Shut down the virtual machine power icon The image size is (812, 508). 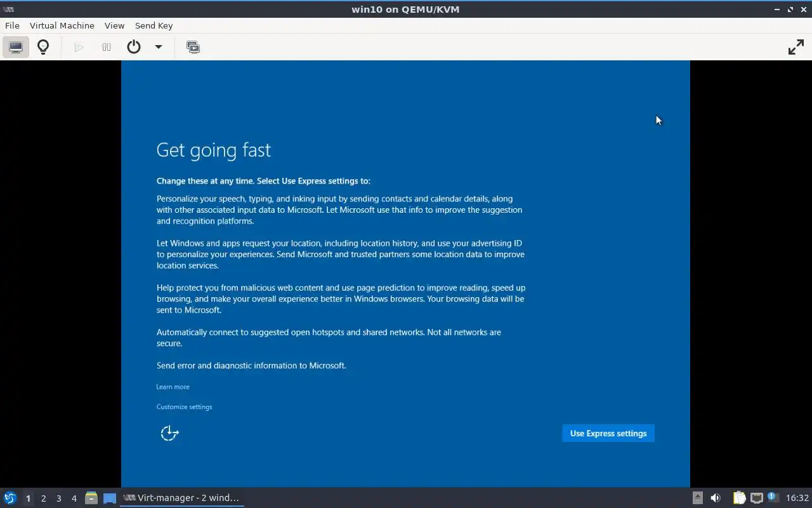(x=133, y=47)
